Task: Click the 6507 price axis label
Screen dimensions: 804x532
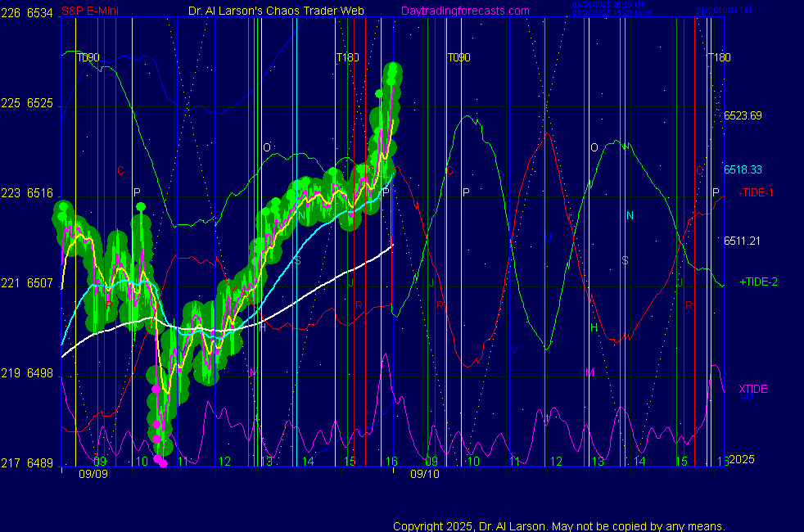Action: (39, 283)
